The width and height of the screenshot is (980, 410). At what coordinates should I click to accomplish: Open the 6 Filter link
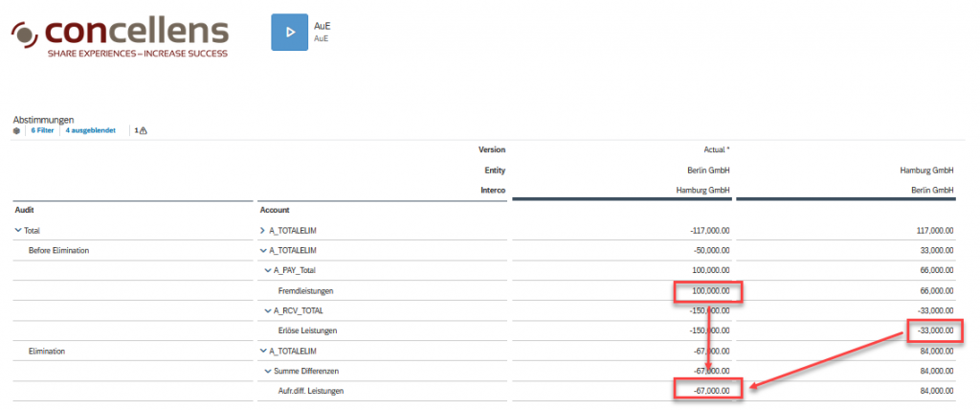[42, 130]
